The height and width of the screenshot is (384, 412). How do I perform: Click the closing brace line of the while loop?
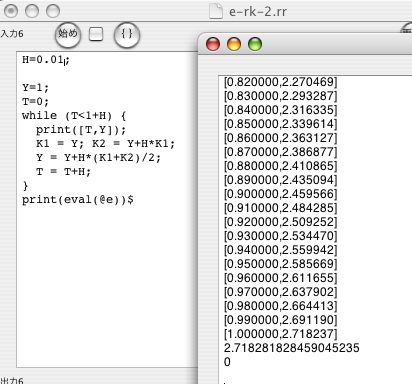(x=25, y=186)
